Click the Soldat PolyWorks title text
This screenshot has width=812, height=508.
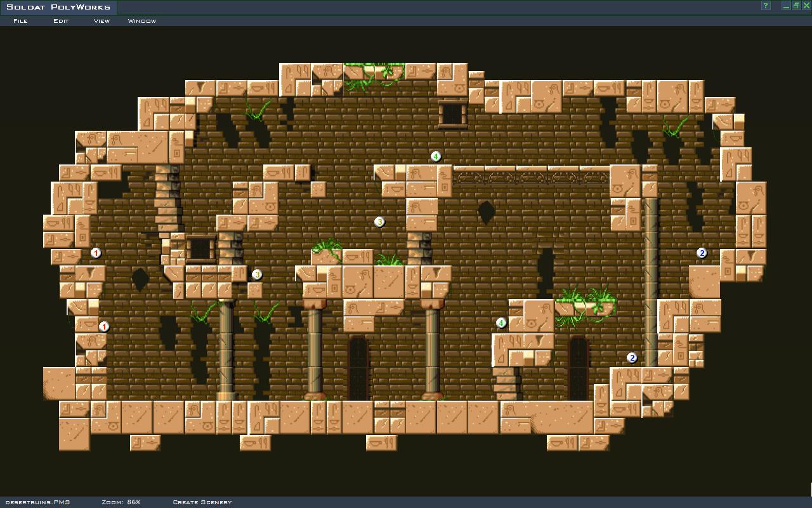pyautogui.click(x=58, y=8)
